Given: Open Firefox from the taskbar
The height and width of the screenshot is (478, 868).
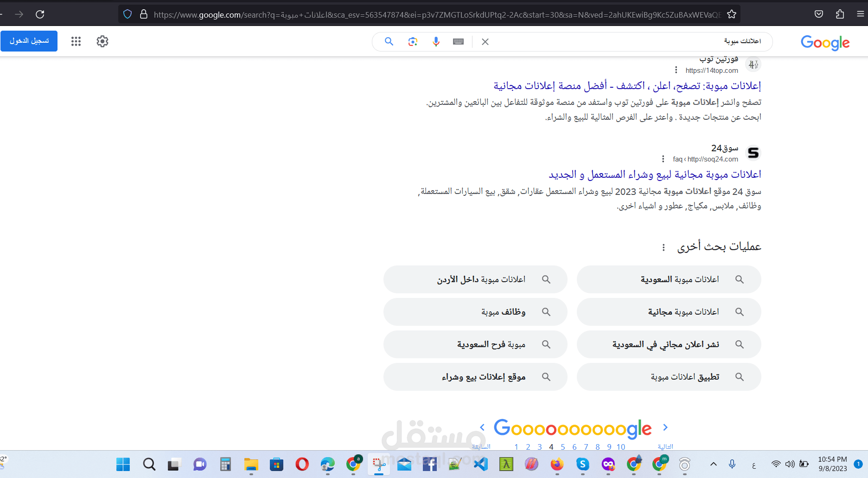Looking at the screenshot, I should tap(557, 464).
